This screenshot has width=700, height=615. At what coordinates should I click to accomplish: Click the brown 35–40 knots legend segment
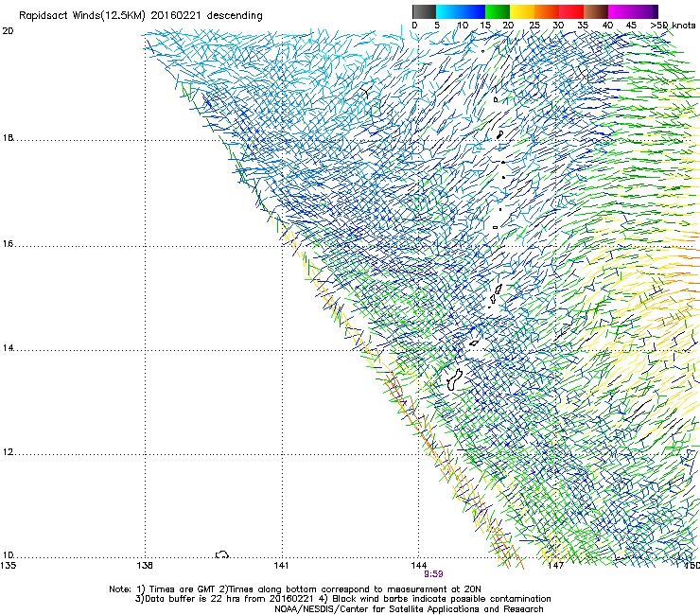(596, 11)
